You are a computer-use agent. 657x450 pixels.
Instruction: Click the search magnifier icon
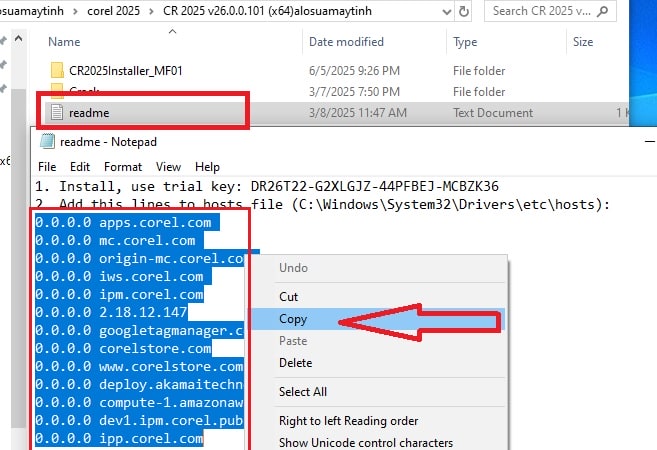click(x=603, y=11)
